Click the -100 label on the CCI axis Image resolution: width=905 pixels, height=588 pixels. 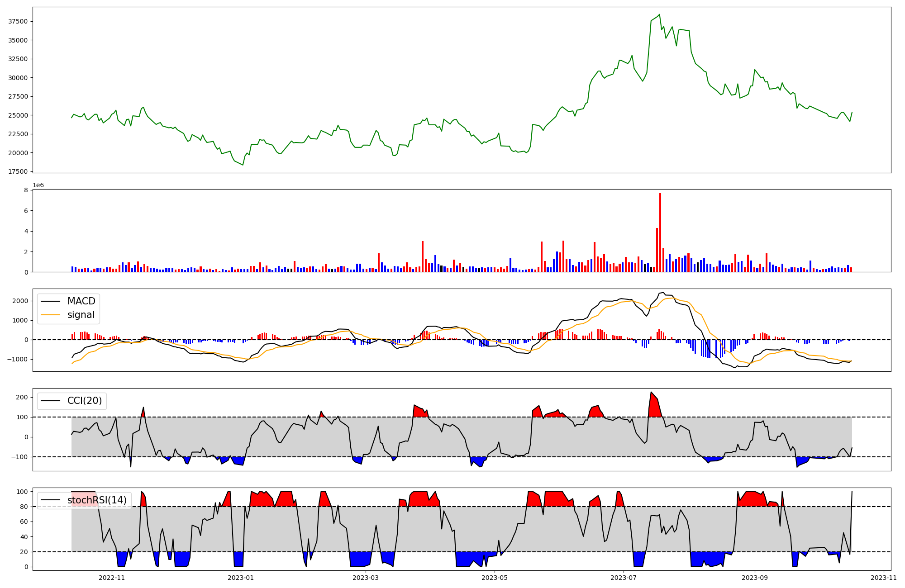pos(19,457)
